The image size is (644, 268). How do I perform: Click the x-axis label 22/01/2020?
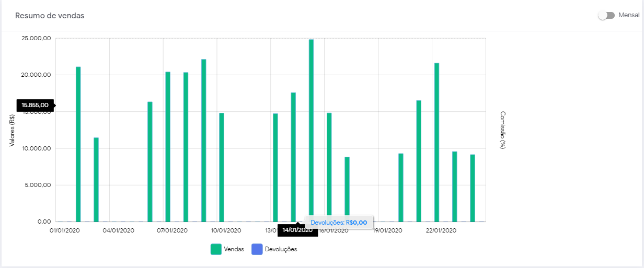point(441,230)
